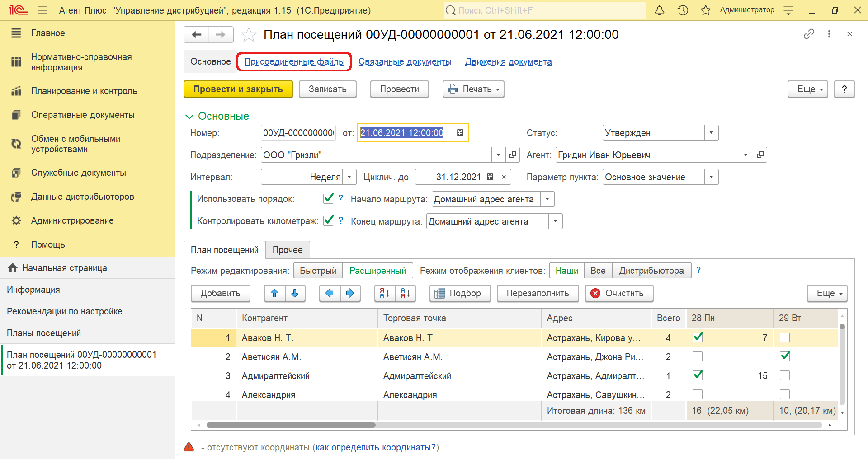Image resolution: width=868 pixels, height=459 pixels.
Task: Switch to Прочее tab
Action: [288, 250]
